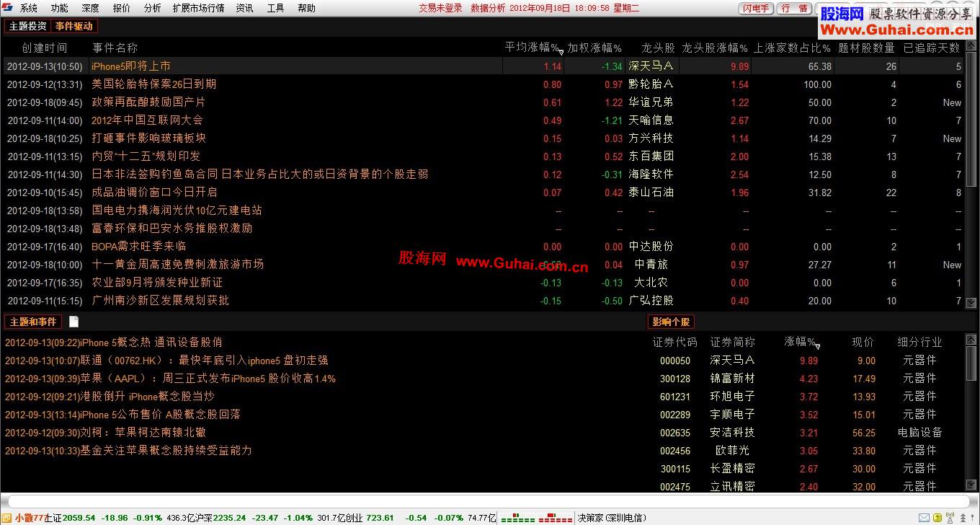The width and height of the screenshot is (980, 525).
Task: Sort stocks by 现价 column header
Action: [x=863, y=342]
